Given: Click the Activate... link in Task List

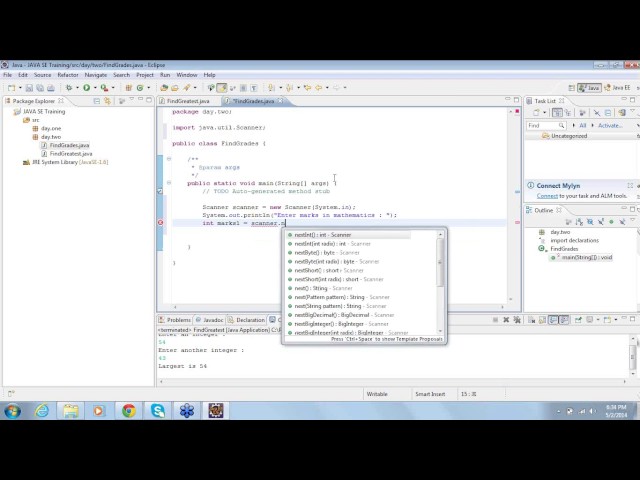Looking at the screenshot, I should coord(611,126).
